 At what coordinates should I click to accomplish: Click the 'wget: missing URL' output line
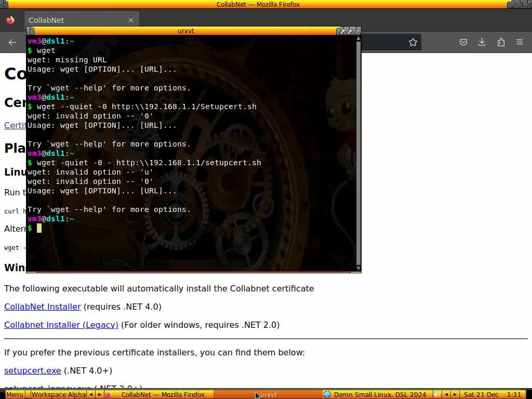click(67, 60)
